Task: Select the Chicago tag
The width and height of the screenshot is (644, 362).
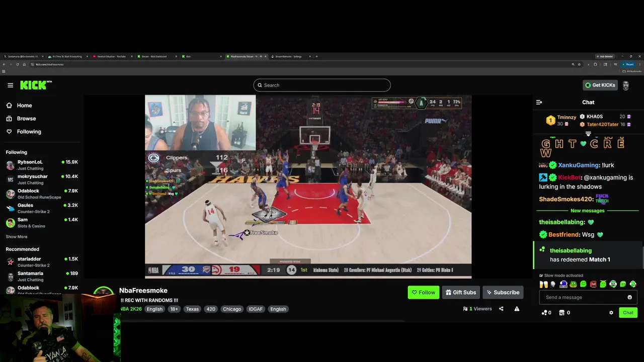Action: (232, 309)
